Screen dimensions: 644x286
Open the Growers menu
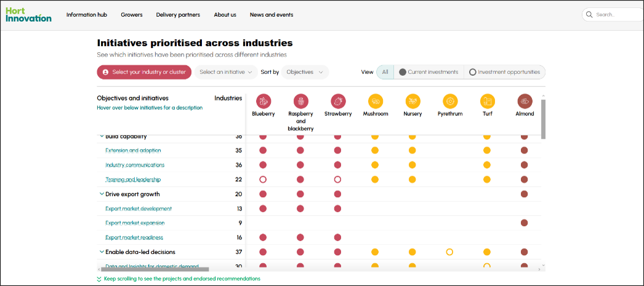click(x=132, y=15)
